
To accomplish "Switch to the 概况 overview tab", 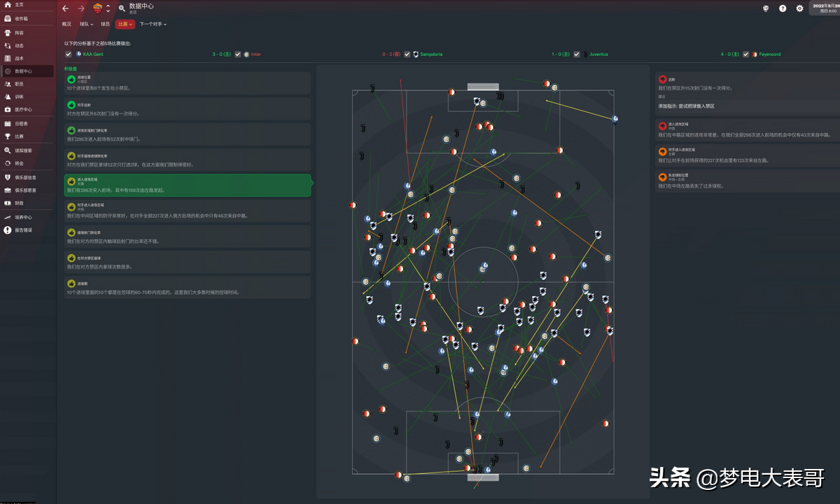I will (66, 24).
